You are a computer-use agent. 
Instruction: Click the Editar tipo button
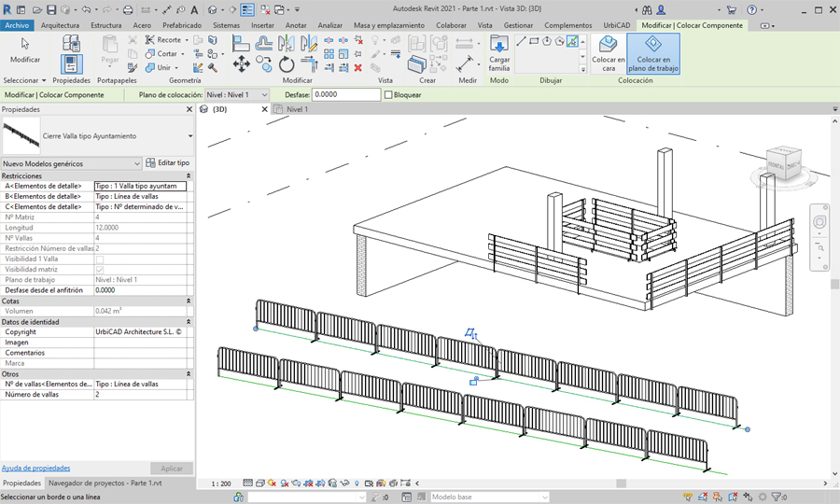(168, 163)
